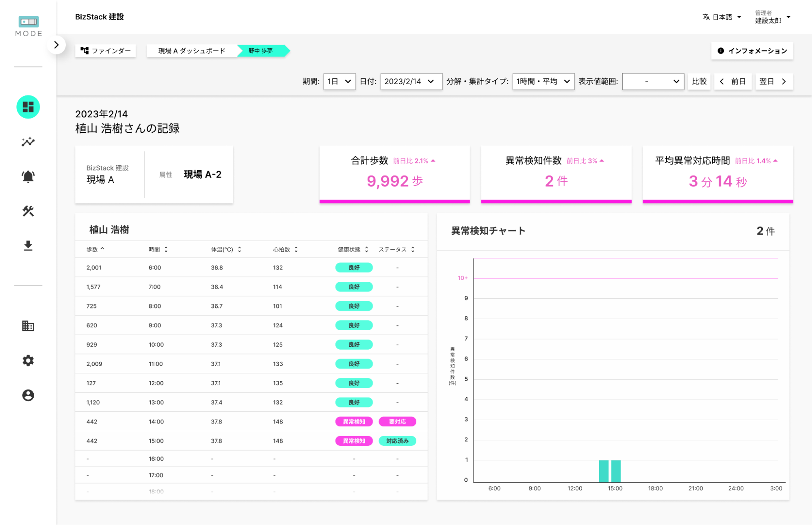Toggle sort on the ステータス column
The height and width of the screenshot is (525, 812).
coord(398,249)
